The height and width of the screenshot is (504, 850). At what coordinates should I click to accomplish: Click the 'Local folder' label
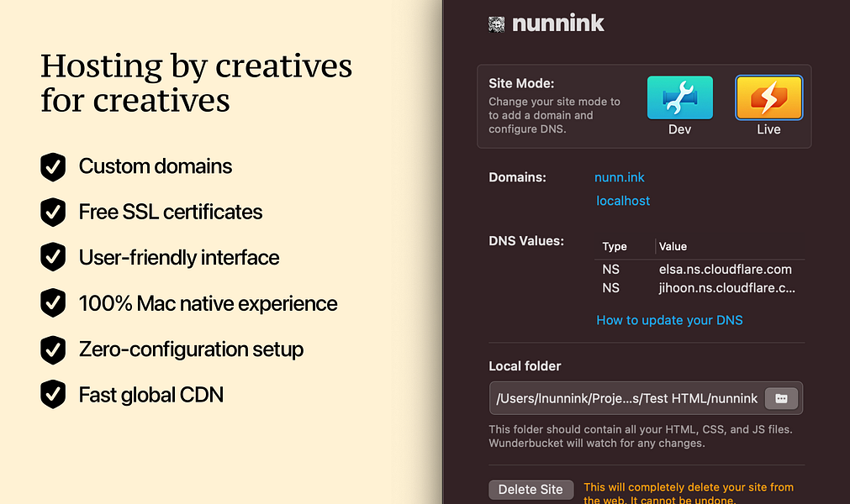click(525, 366)
